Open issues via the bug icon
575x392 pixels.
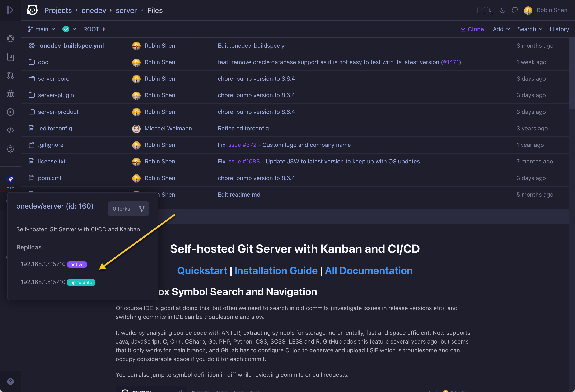pos(10,94)
